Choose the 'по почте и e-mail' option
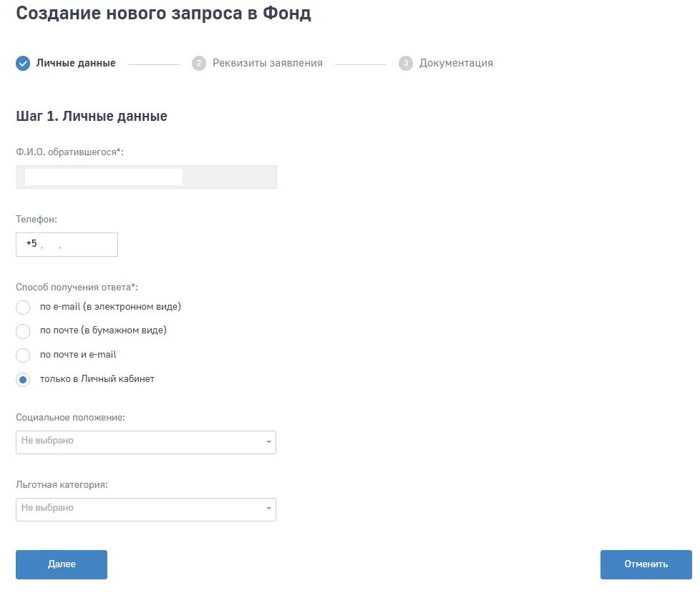Viewport: 700px width, 608px height. (x=23, y=356)
